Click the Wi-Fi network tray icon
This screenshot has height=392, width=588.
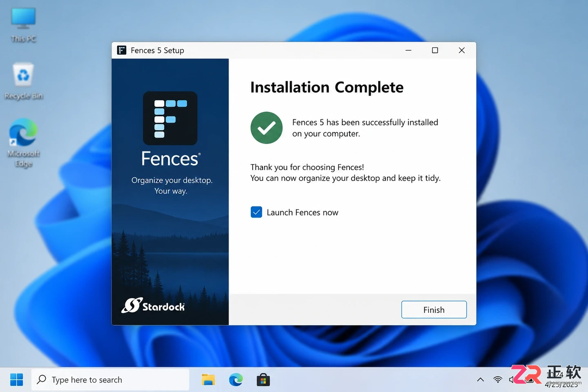(498, 380)
